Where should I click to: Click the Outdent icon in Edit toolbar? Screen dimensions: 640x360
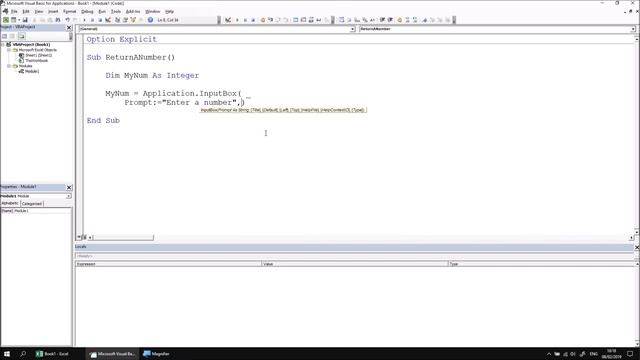point(390,20)
